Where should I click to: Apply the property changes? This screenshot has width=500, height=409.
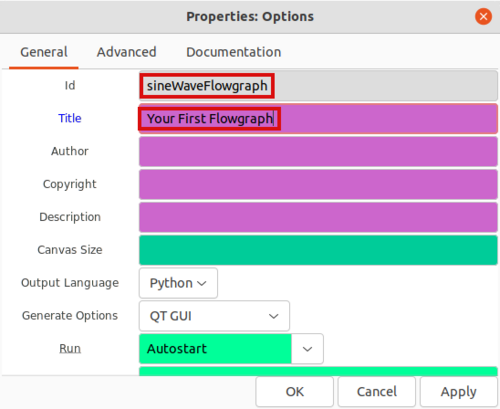click(459, 392)
